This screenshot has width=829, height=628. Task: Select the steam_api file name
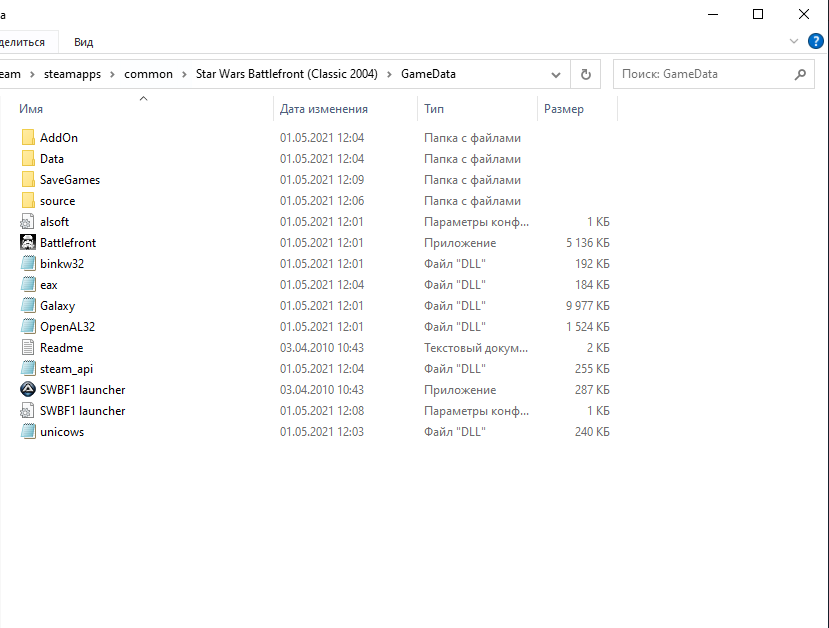66,369
